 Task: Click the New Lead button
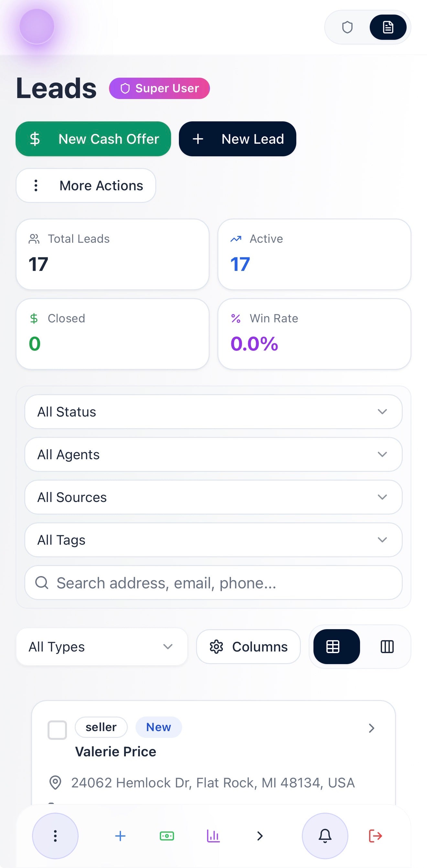coord(237,139)
